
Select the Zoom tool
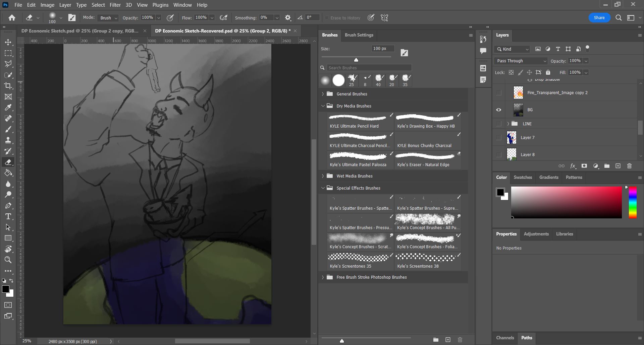click(8, 260)
